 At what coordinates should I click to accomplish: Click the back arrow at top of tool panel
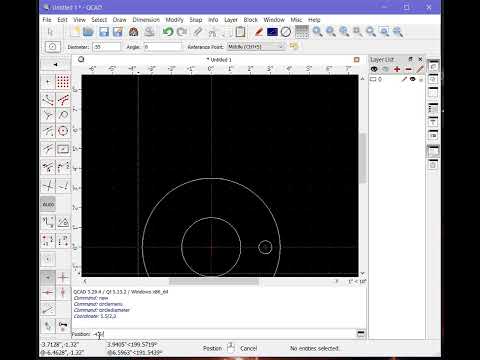point(55,64)
